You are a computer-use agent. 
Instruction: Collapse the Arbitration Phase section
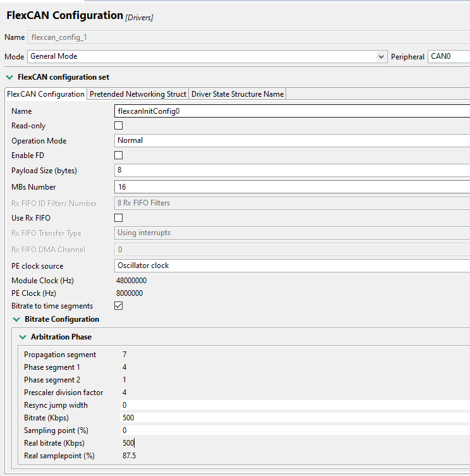pos(23,337)
